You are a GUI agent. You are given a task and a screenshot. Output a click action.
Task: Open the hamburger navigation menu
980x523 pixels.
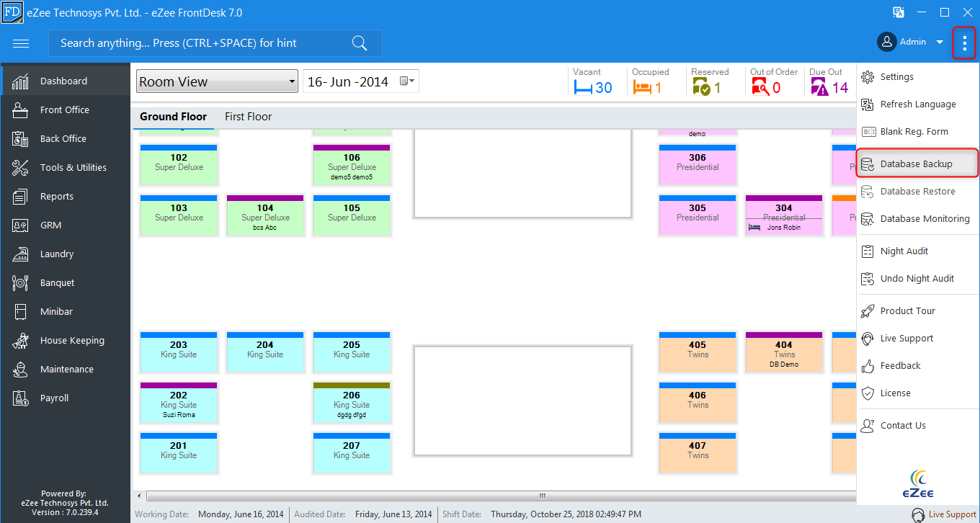coord(21,43)
